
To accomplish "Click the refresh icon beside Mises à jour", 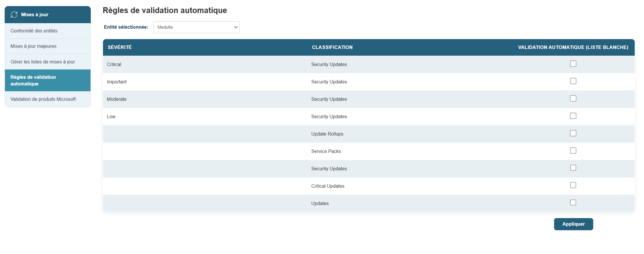I will [14, 14].
